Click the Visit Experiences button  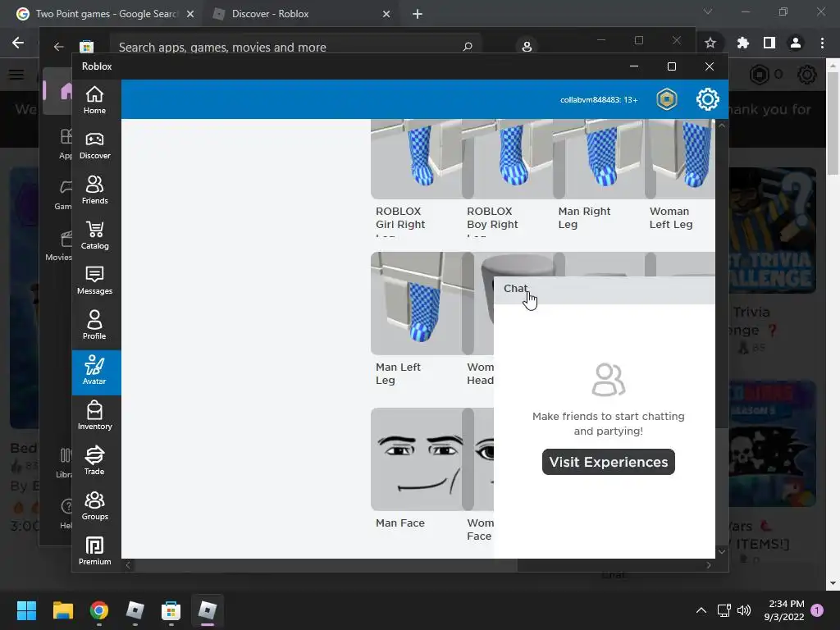pos(609,462)
